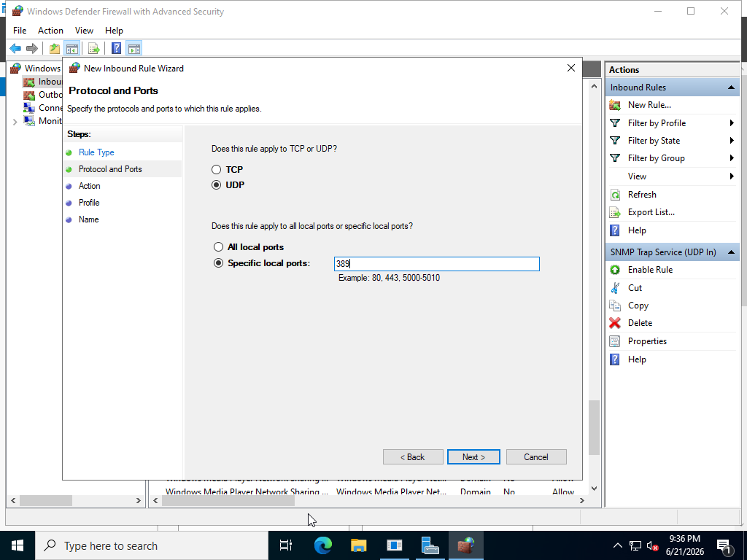Select the Specific local ports option
Screen dimensions: 747x560
pos(218,262)
